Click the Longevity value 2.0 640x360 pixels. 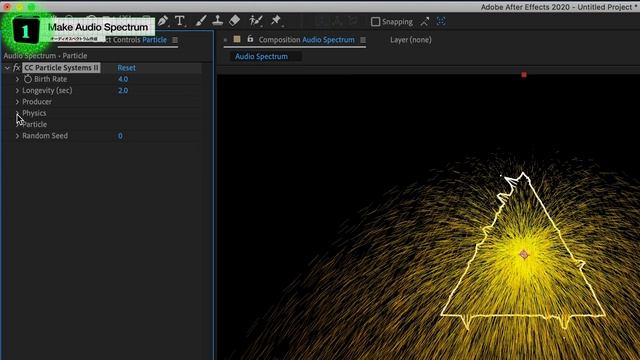point(123,91)
